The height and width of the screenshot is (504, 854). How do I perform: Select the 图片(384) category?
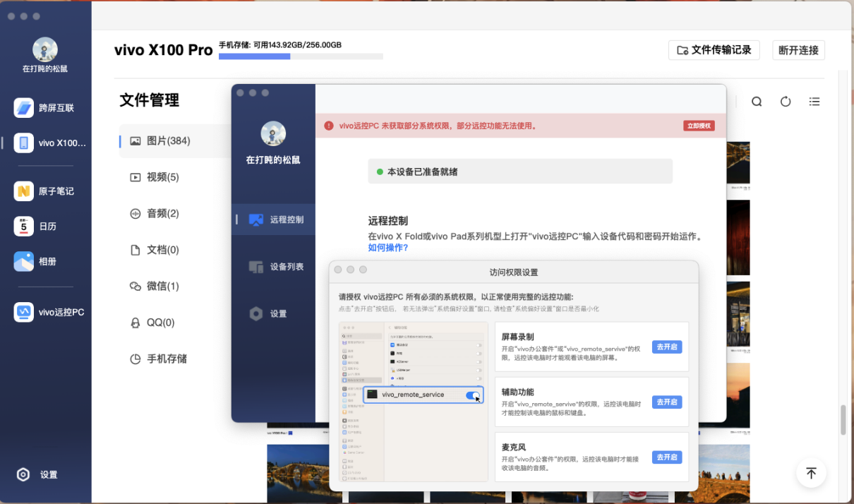click(x=175, y=140)
